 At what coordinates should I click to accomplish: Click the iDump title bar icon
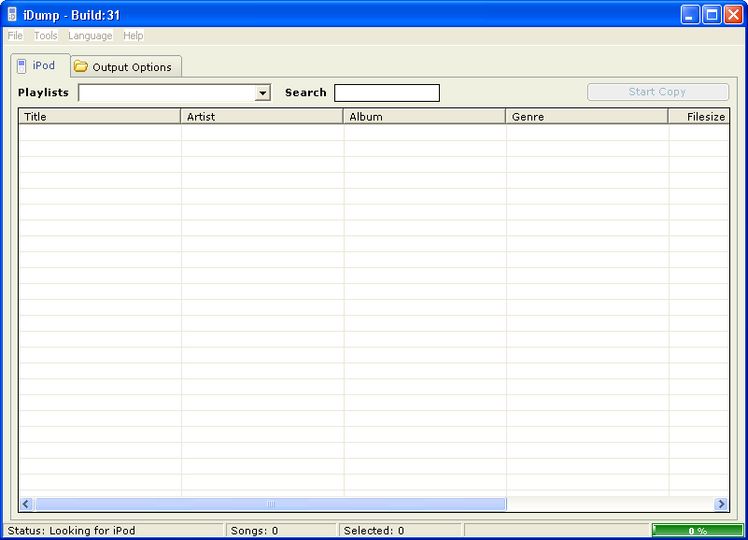point(12,15)
